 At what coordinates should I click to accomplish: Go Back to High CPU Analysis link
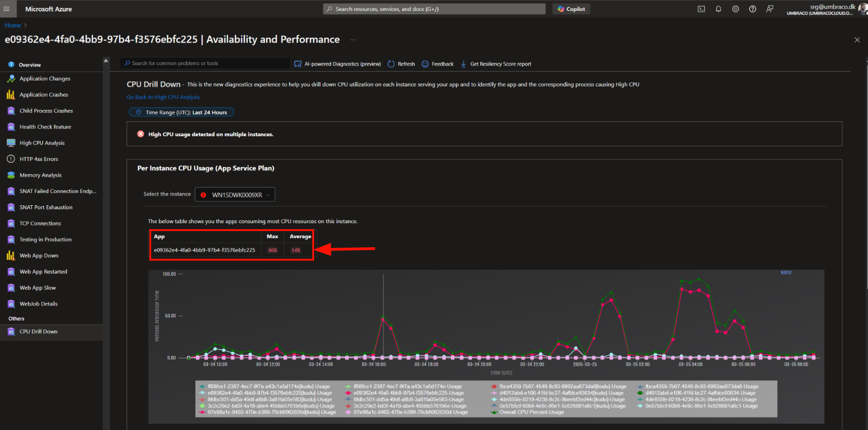(x=163, y=97)
